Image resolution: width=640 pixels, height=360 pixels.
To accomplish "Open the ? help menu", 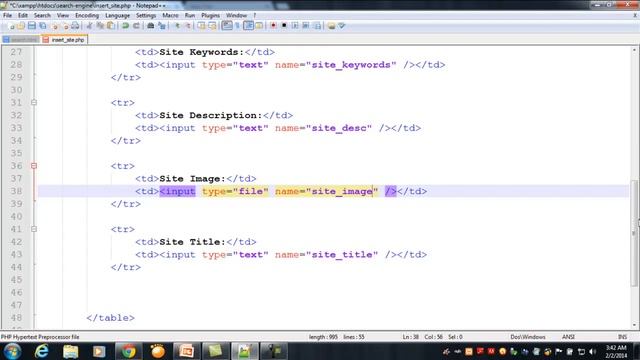I will 255,16.
